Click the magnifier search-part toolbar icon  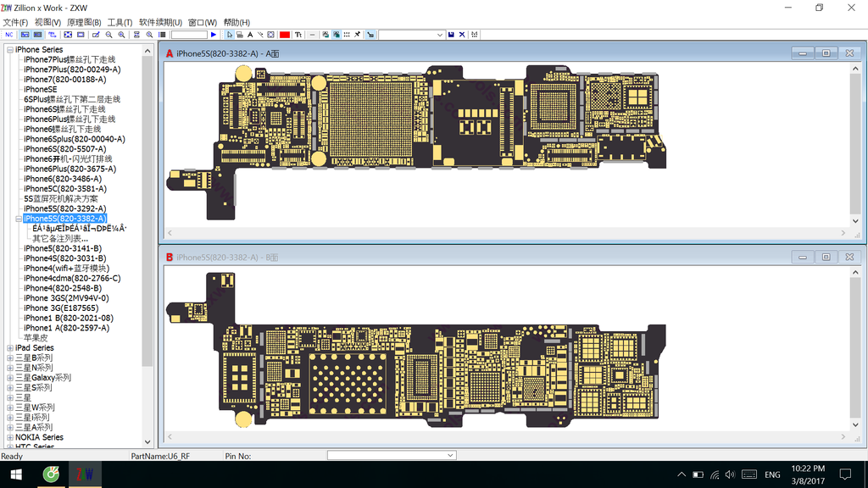click(x=149, y=34)
